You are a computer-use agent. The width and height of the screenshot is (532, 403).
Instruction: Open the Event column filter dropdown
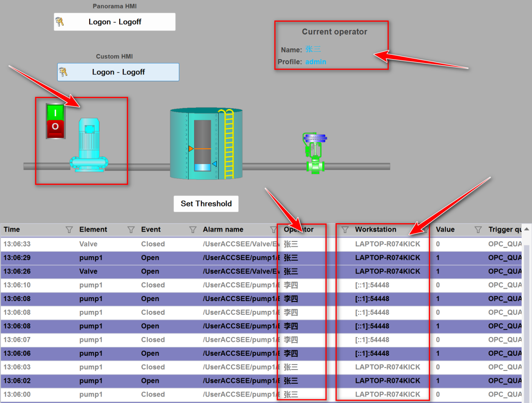[192, 230]
